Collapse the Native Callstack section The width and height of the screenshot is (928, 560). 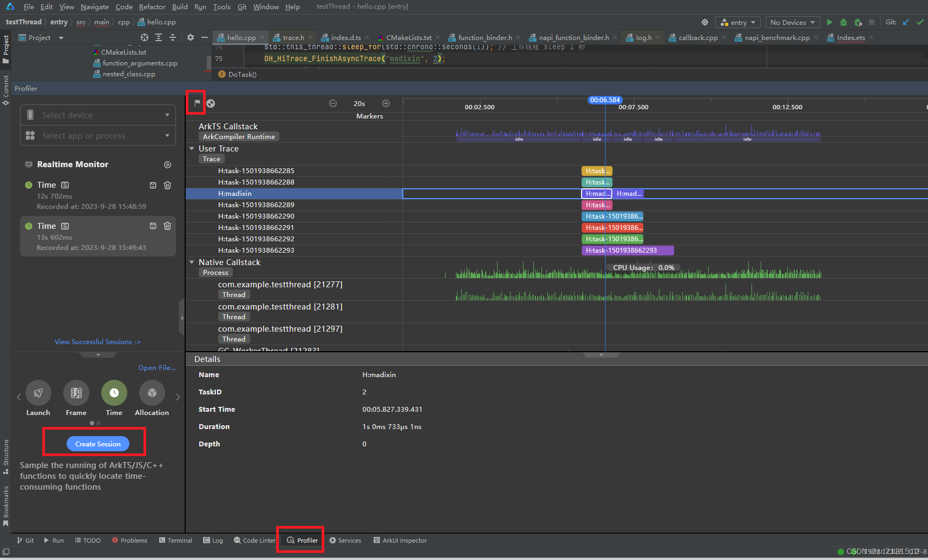click(192, 262)
